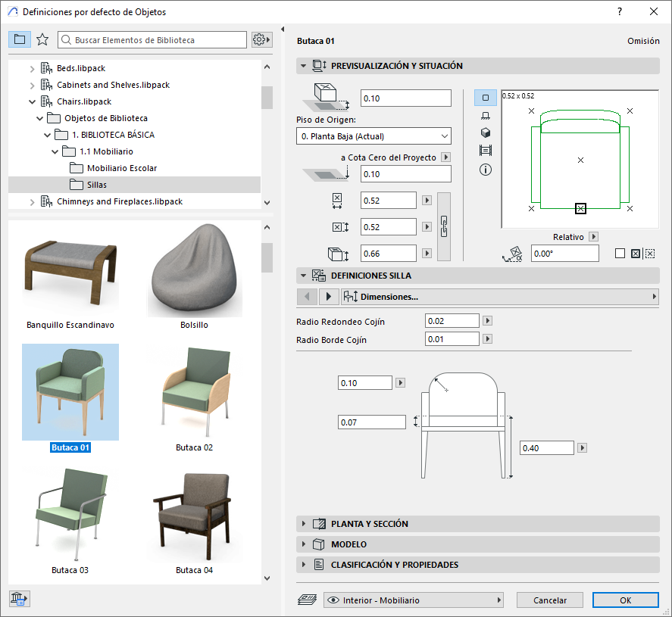672x617 pixels.
Task: Toggle the dashed crossed-box mirror option
Action: click(x=650, y=254)
